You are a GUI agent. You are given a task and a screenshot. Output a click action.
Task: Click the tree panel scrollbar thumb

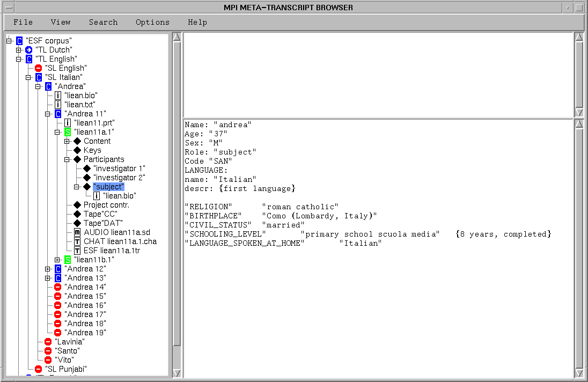pyautogui.click(x=177, y=194)
